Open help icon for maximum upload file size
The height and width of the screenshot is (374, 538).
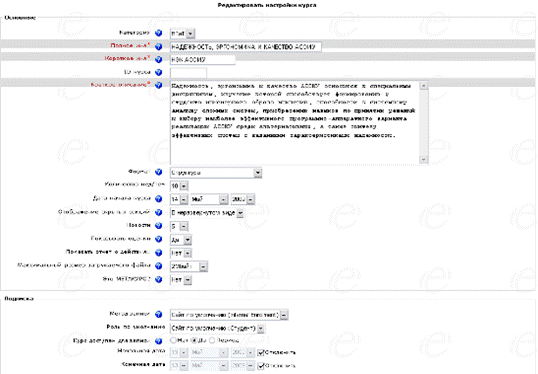[x=159, y=266]
